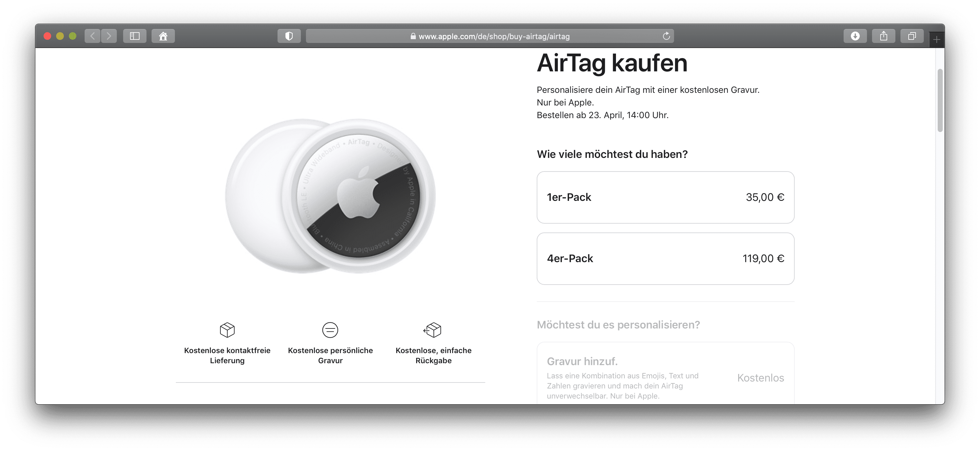Choose the Gravur hinzuf. option
980x451 pixels.
(x=665, y=373)
